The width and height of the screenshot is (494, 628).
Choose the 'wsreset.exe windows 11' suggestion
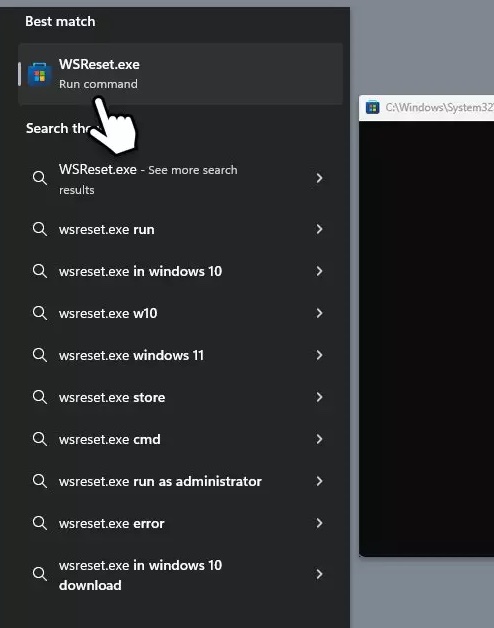(180, 355)
